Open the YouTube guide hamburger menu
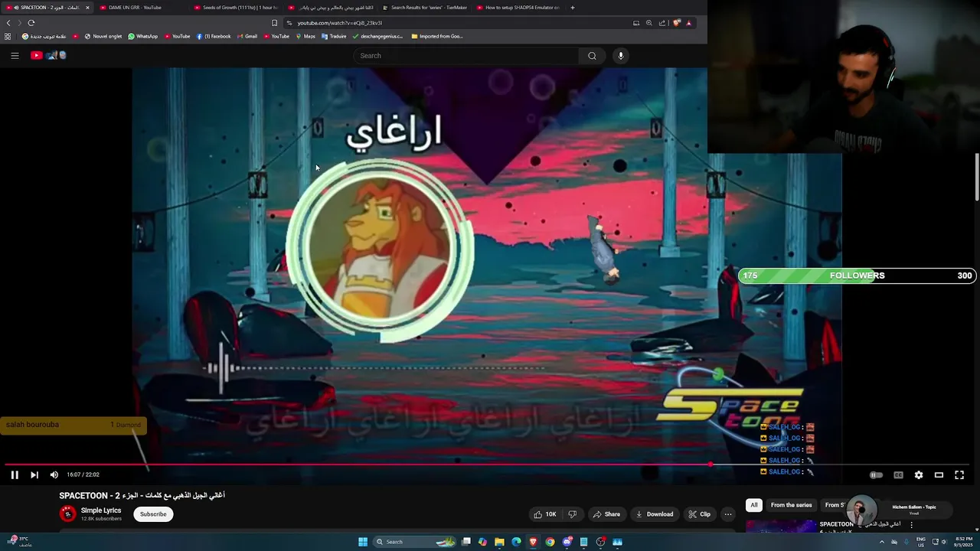 (x=15, y=55)
